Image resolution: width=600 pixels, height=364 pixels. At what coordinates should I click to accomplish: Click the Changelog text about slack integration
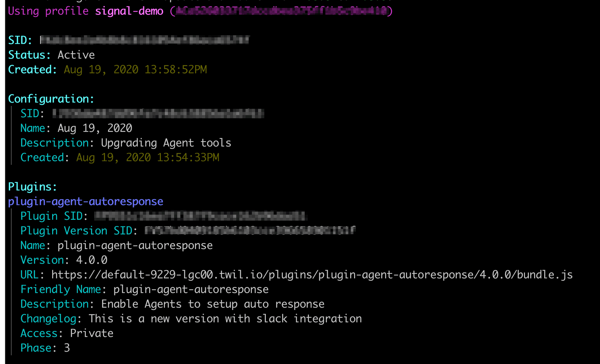[x=225, y=319]
